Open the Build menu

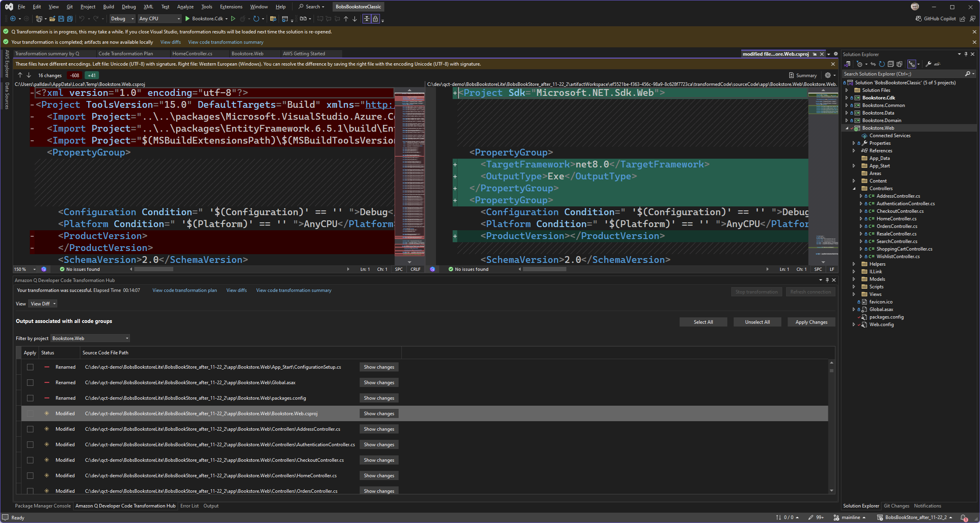pos(108,6)
